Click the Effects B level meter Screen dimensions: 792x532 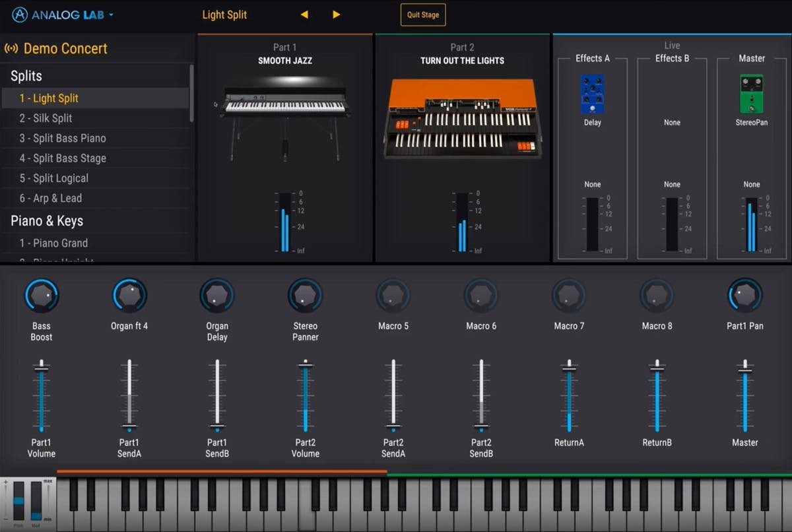(x=672, y=224)
